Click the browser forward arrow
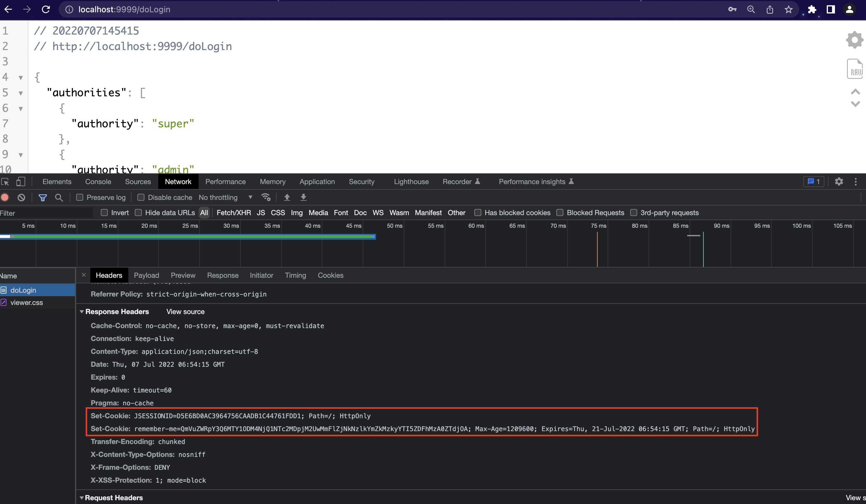The width and height of the screenshot is (866, 504). (27, 9)
